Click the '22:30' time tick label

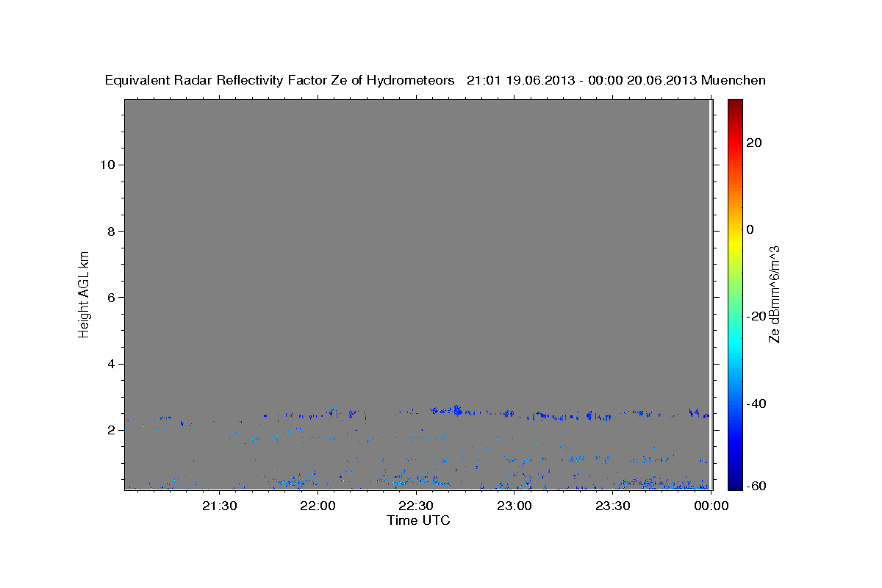tap(416, 506)
